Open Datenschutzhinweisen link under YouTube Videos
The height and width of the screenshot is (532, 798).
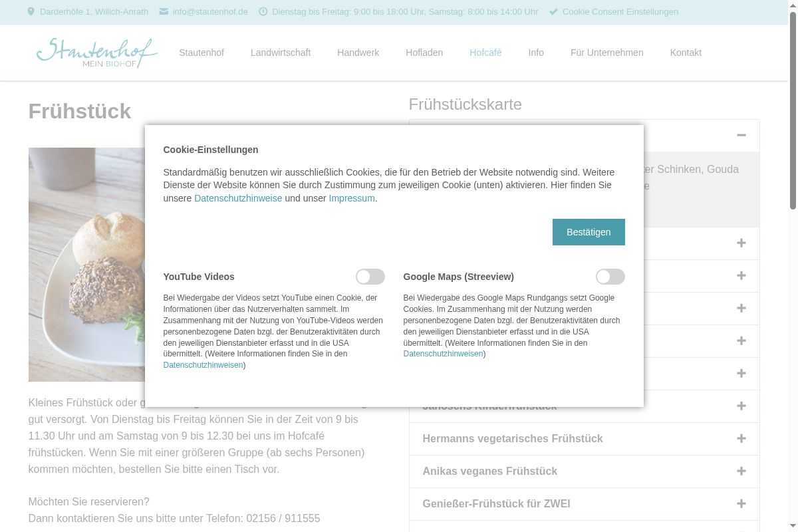pos(203,365)
